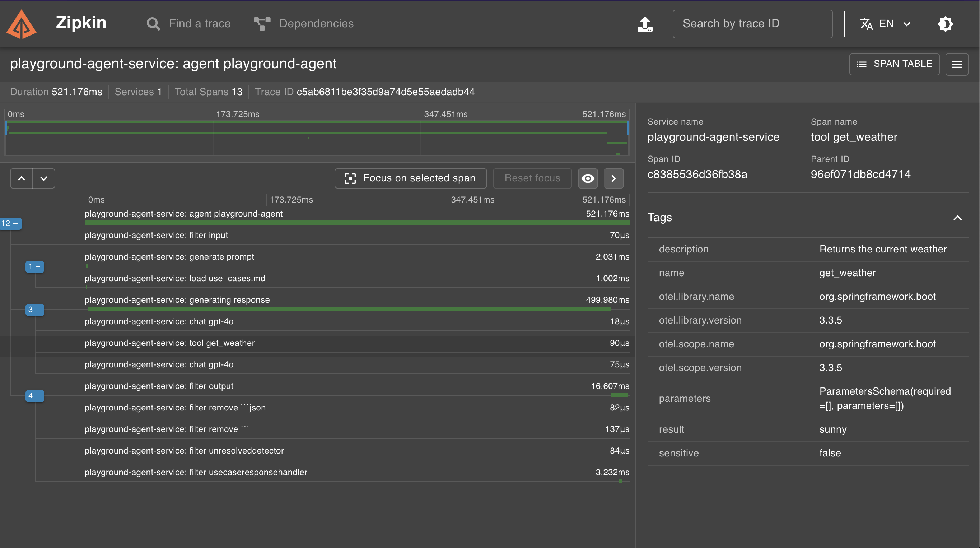The height and width of the screenshot is (548, 980).
Task: Click the generating response green duration bar
Action: point(349,309)
